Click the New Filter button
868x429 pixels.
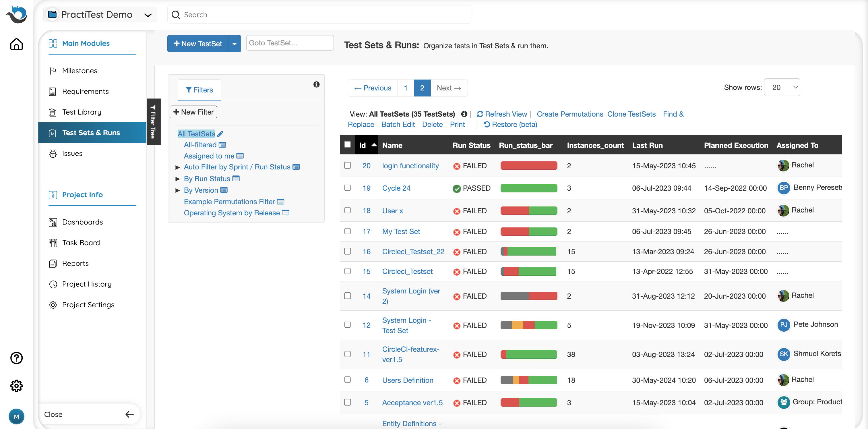pyautogui.click(x=193, y=112)
